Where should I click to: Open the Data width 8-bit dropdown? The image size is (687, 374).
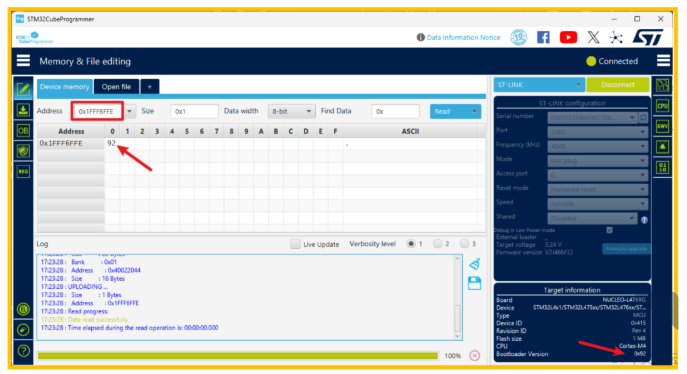[x=291, y=111]
